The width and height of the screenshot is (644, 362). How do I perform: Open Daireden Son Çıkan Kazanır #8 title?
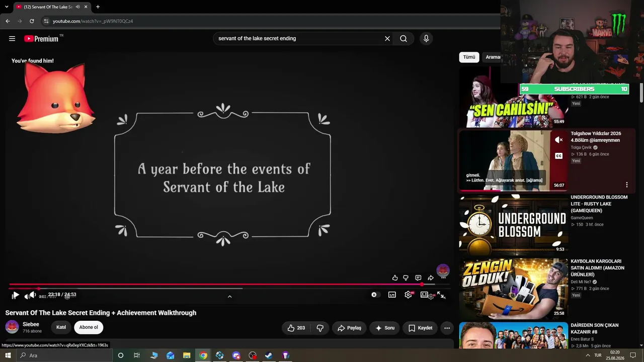pos(595,328)
